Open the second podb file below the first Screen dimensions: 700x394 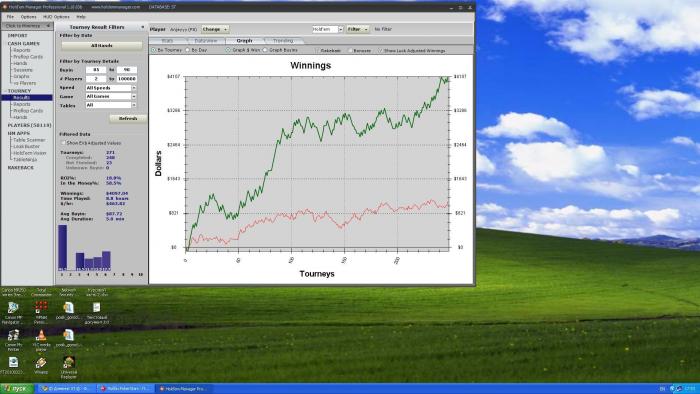[x=68, y=335]
